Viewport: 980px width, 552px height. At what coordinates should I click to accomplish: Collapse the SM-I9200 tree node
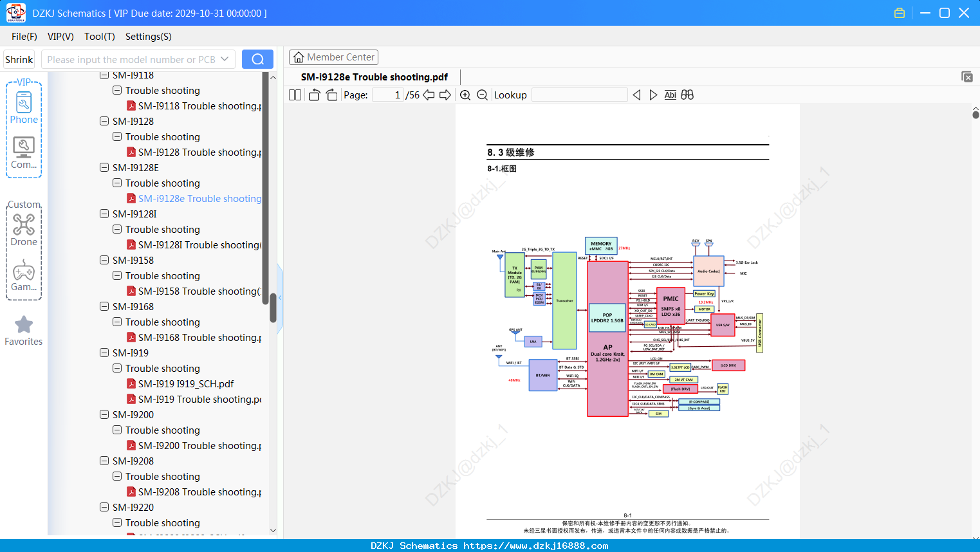104,414
